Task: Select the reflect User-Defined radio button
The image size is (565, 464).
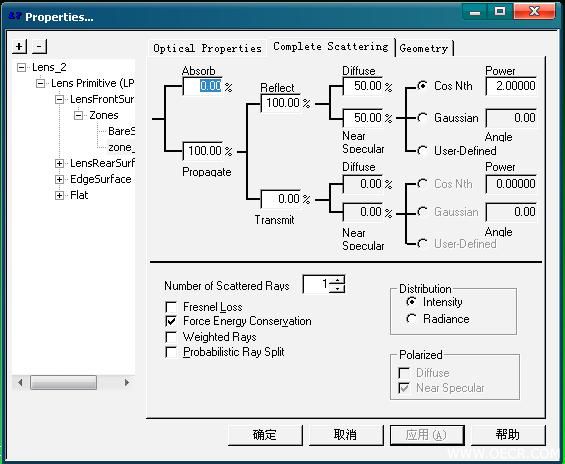Action: [x=422, y=150]
